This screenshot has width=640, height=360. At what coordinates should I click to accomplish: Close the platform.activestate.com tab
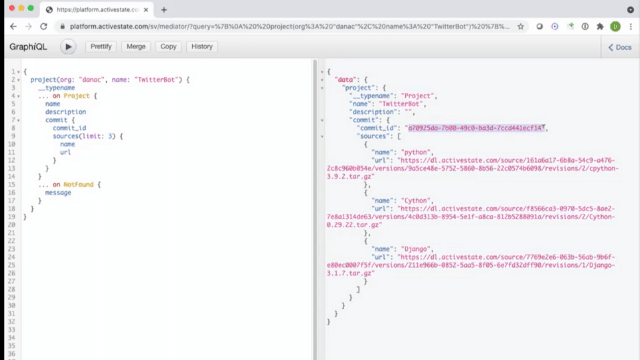(x=146, y=10)
